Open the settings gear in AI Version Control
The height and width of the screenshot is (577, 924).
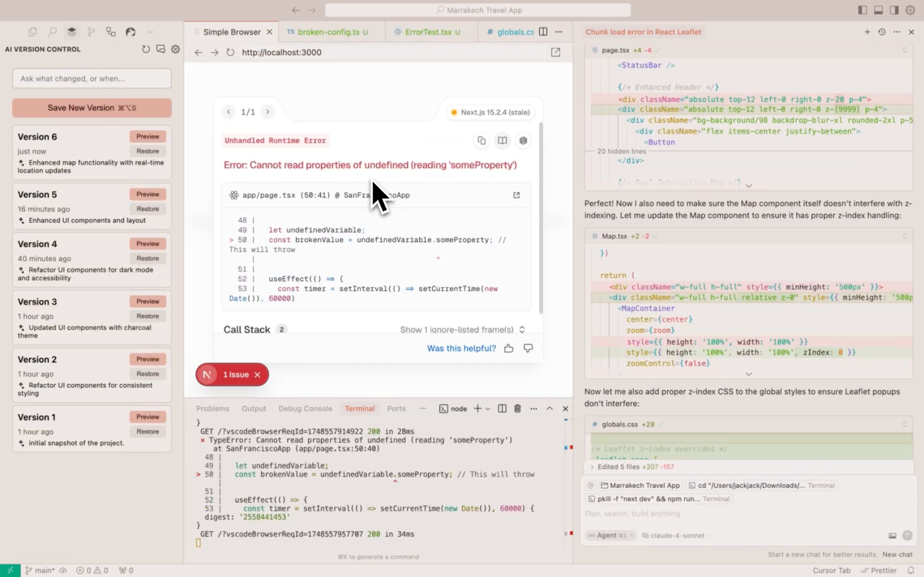pos(176,49)
